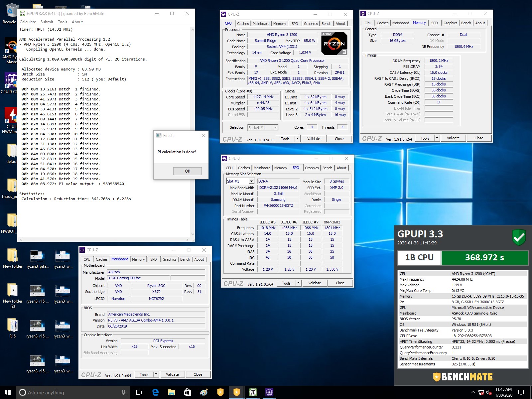The height and width of the screenshot is (399, 532).
Task: Click the Core Speed value 4427.14 MHz
Action: [263, 97]
